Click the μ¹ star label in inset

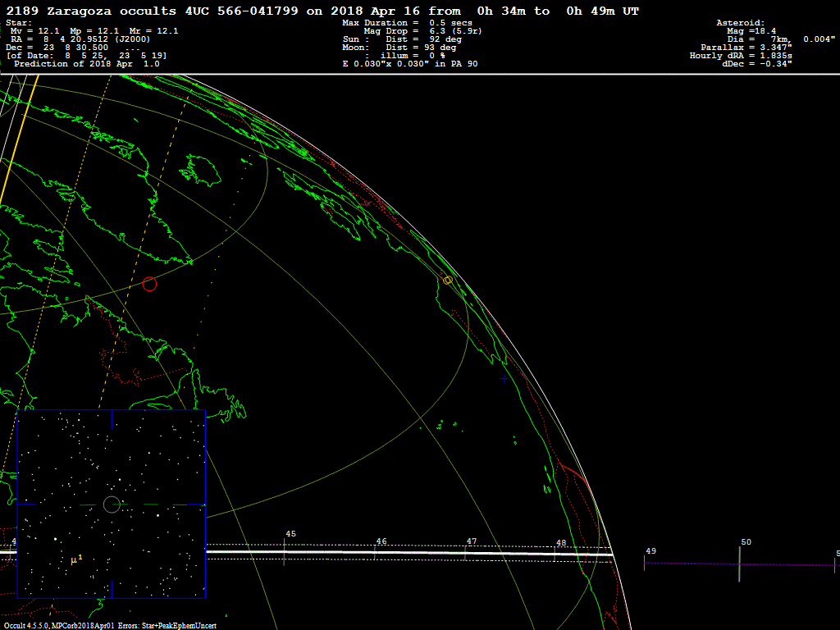pos(76,559)
